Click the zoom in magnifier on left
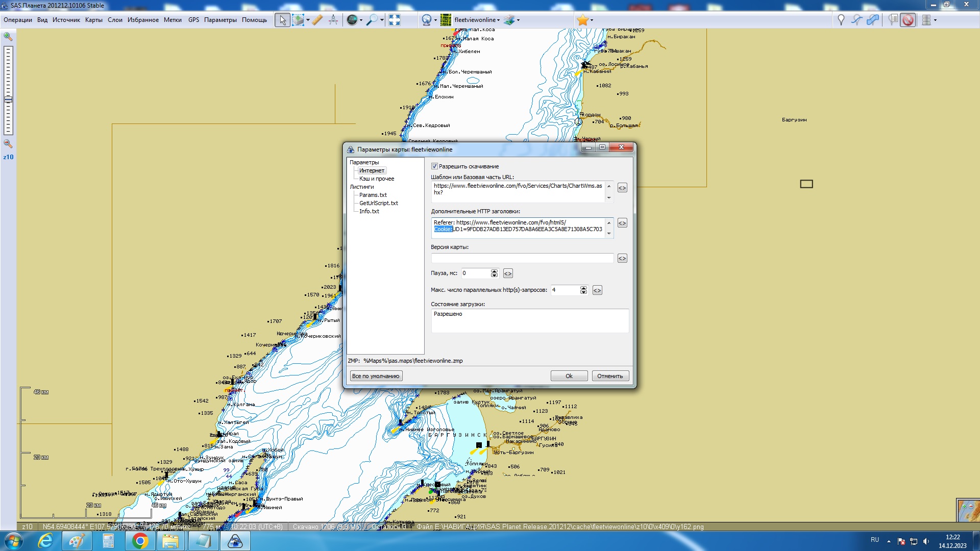Screen dimensions: 980x551 [x=8, y=37]
